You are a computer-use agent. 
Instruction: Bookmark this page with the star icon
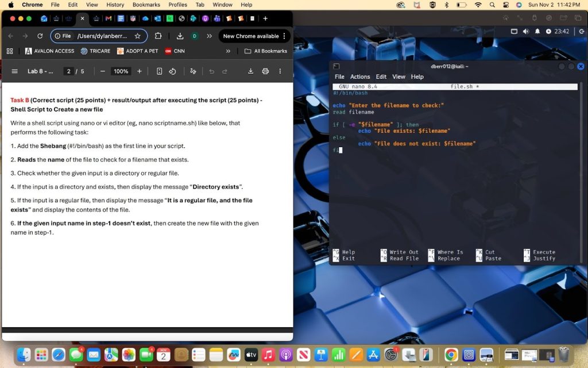tap(137, 36)
